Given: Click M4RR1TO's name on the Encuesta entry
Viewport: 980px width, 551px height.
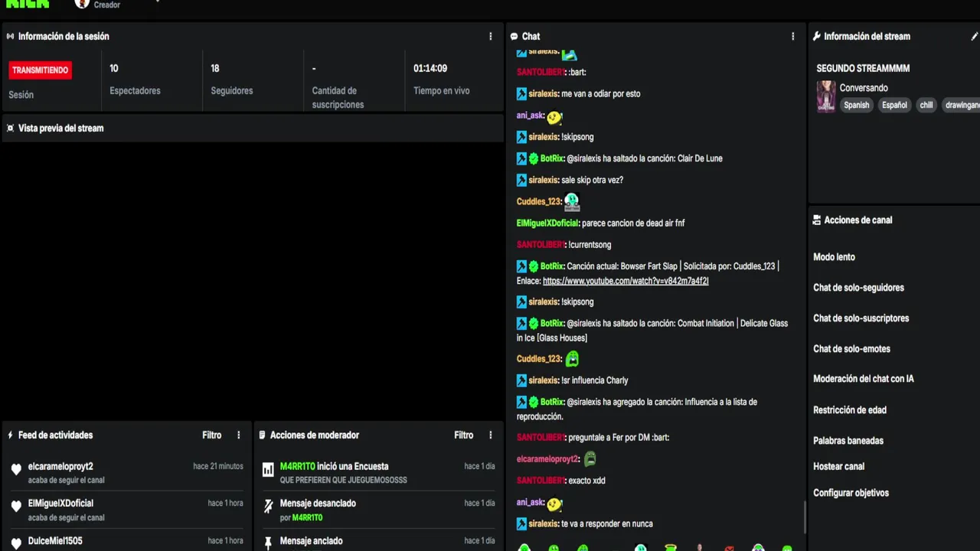Looking at the screenshot, I should (297, 466).
